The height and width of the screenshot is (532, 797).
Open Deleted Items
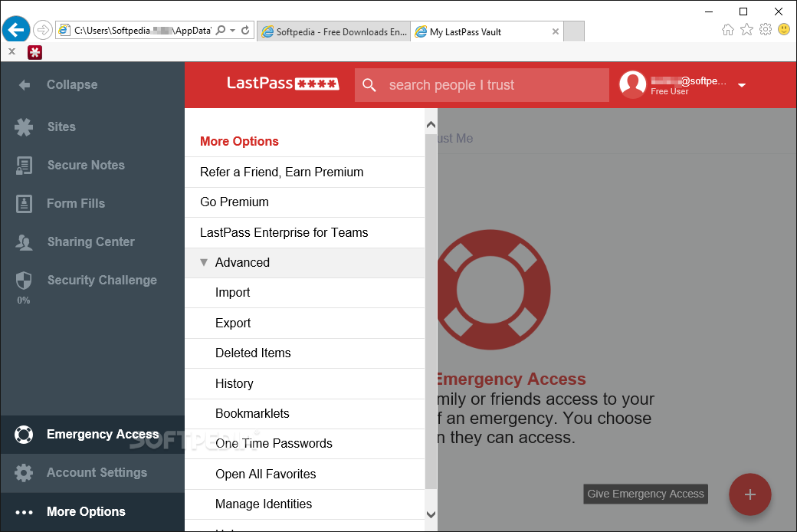click(304, 353)
